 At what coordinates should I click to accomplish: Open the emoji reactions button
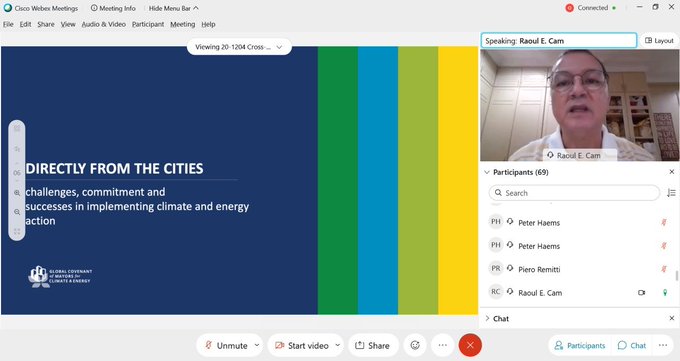click(x=415, y=345)
